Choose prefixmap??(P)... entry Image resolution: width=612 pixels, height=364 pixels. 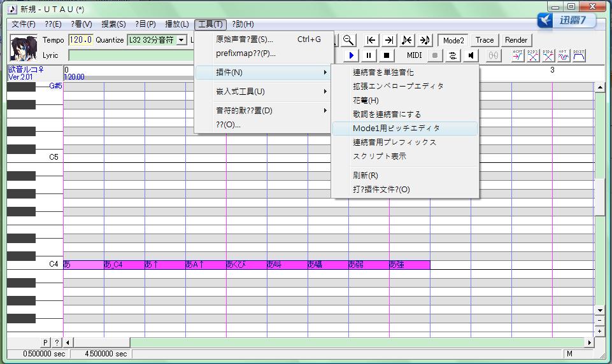coord(264,53)
